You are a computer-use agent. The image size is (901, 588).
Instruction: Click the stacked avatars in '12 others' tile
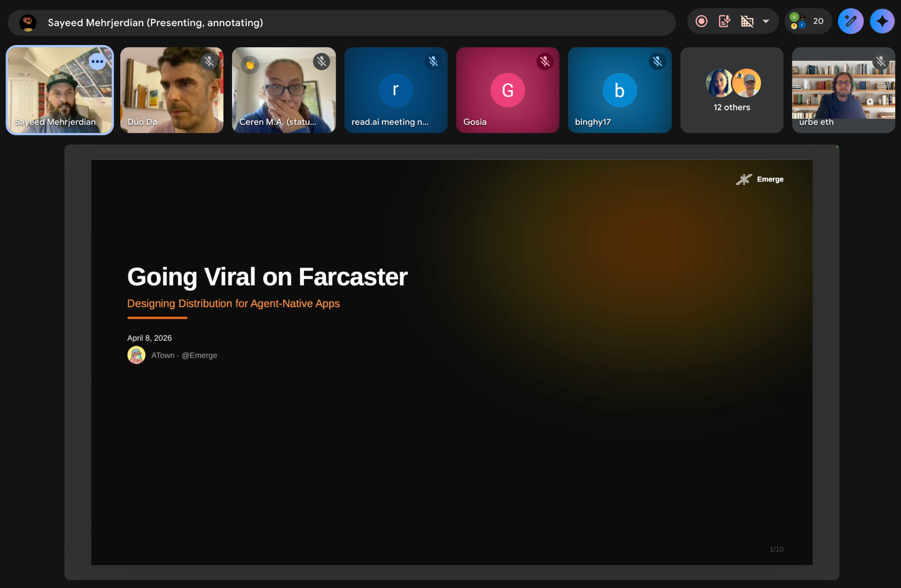pyautogui.click(x=733, y=83)
